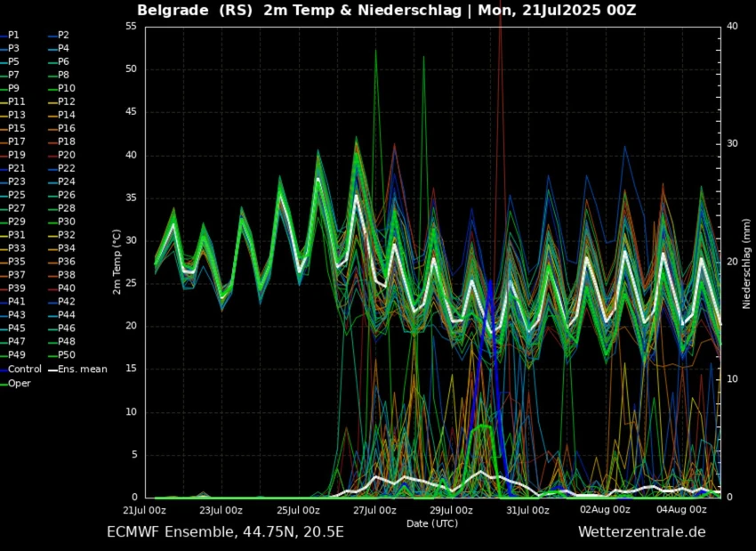Screen dimensions: 756x551
Task: Click the 55 temperature axis value
Action: click(x=131, y=26)
